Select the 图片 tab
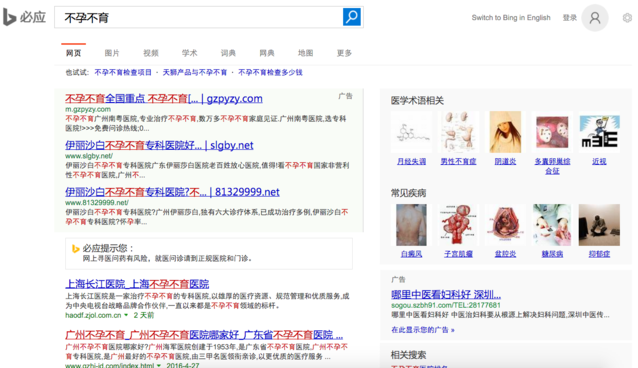638x368 pixels. 112,53
